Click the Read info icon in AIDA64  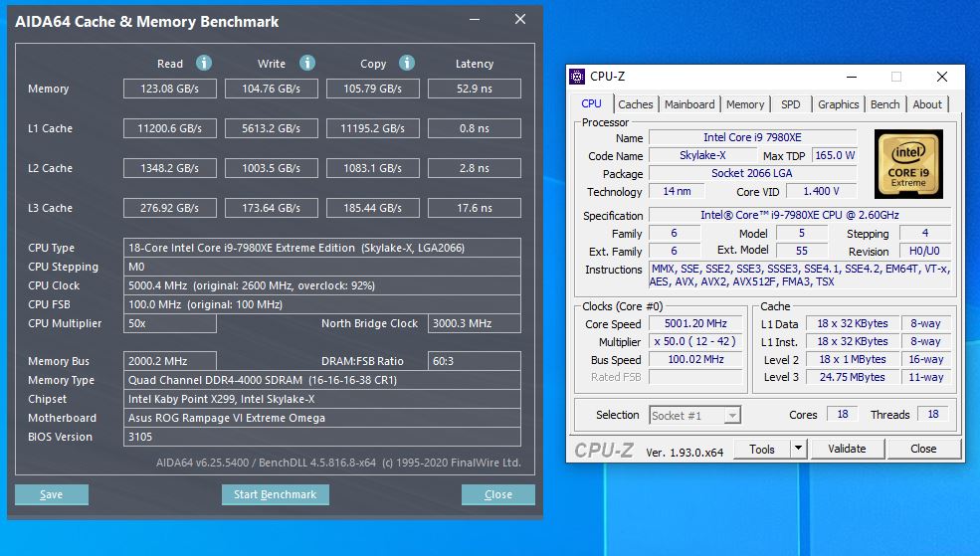pos(204,63)
